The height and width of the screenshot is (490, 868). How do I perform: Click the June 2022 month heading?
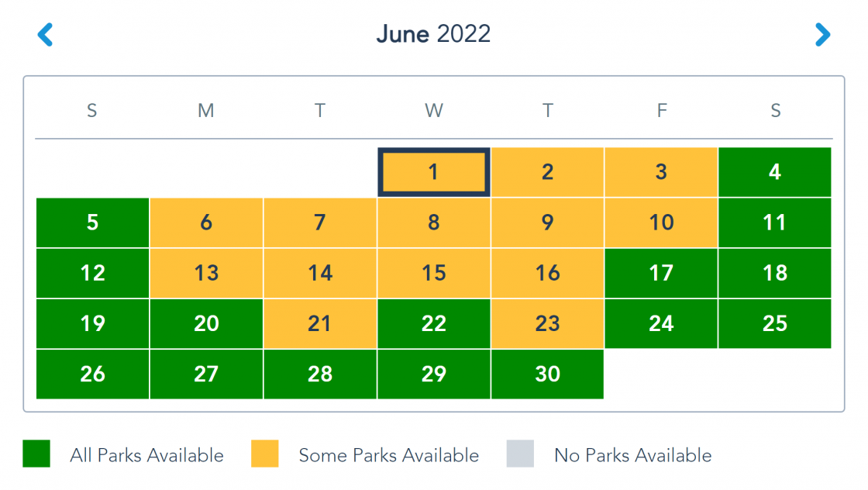point(433,34)
